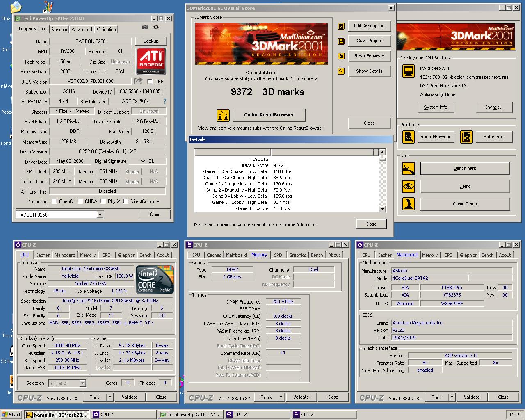Click the 3DMark2001 taskbar item
The width and height of the screenshot is (525, 420).
(56, 415)
